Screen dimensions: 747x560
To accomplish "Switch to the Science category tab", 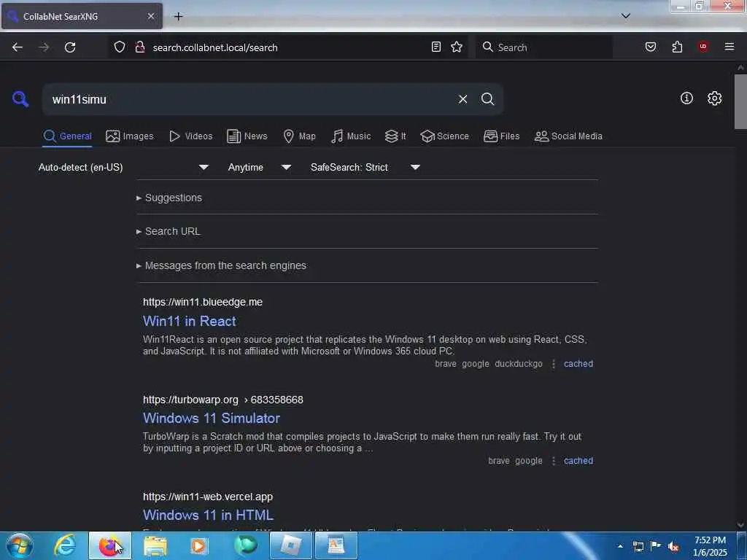I will [x=444, y=136].
